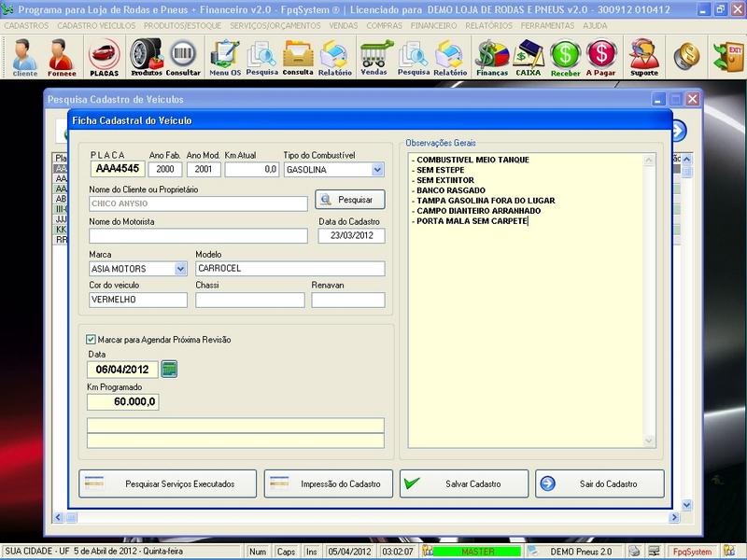Uncheck Marcar para Agendar Próxima Revisão
The height and width of the screenshot is (560, 747).
(91, 340)
